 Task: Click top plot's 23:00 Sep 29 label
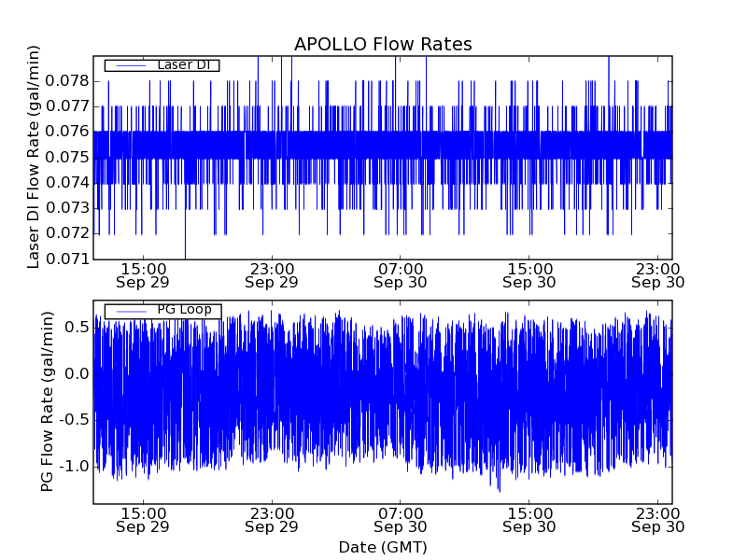272,275
